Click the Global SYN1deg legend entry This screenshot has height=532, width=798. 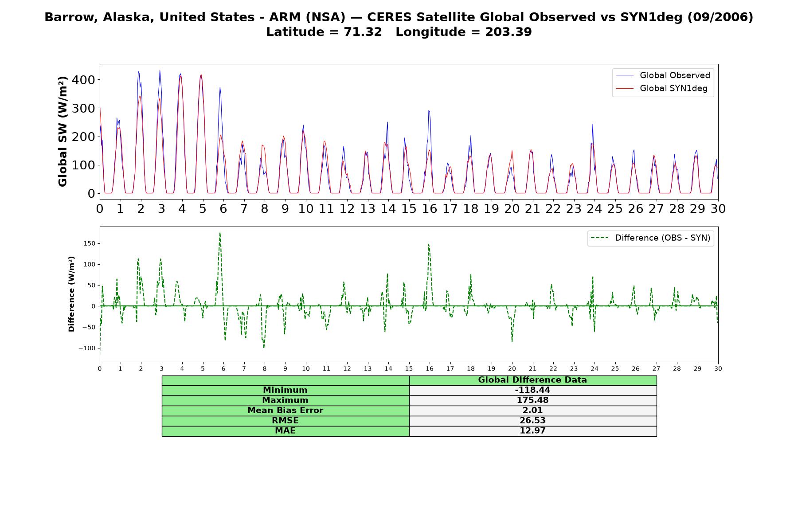point(662,88)
